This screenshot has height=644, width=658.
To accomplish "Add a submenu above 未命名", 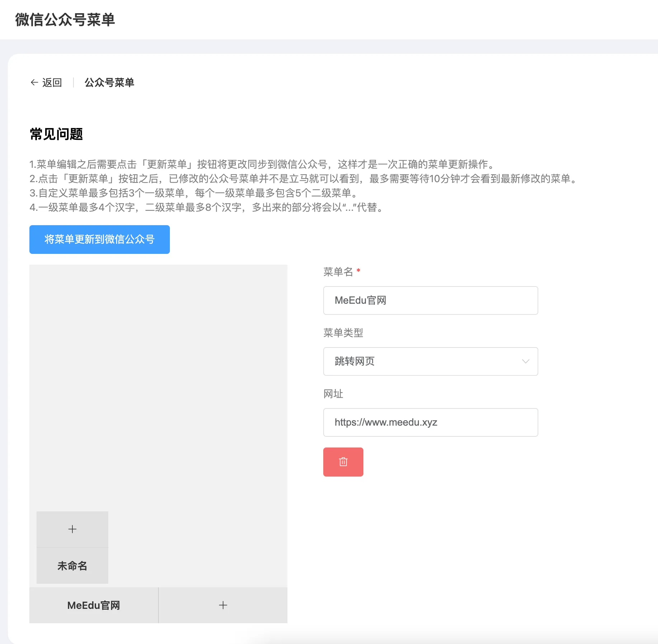I will pyautogui.click(x=72, y=529).
